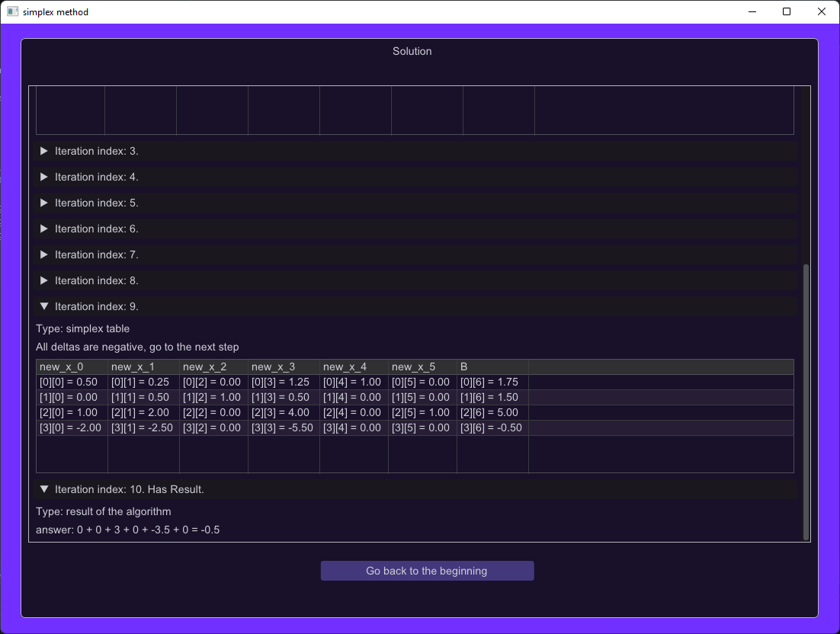This screenshot has height=634, width=840.
Task: Select the B column header
Action: point(492,367)
